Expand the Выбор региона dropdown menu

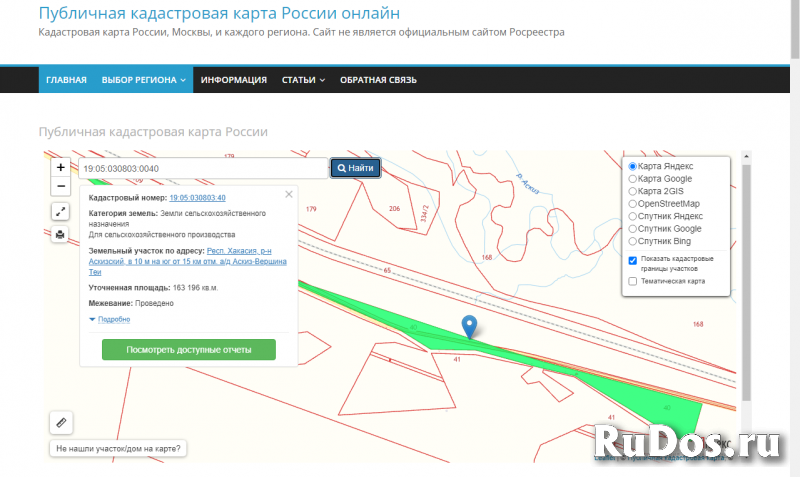pos(145,80)
